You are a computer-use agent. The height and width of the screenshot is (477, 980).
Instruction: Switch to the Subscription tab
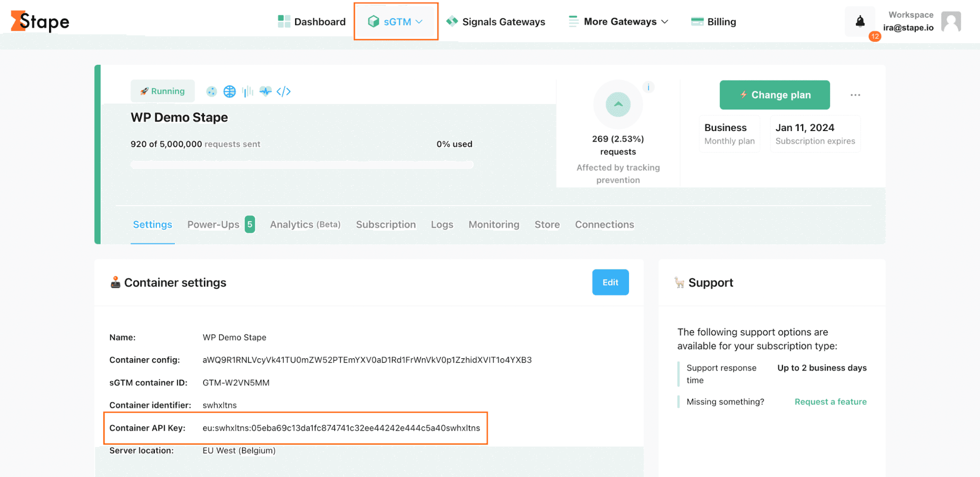386,225
